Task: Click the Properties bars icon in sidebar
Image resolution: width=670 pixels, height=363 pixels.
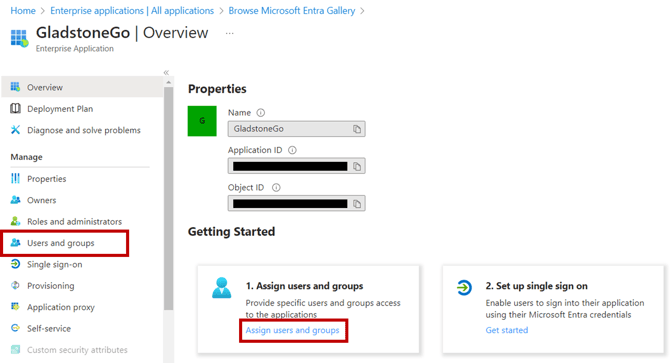Action: [x=15, y=179]
